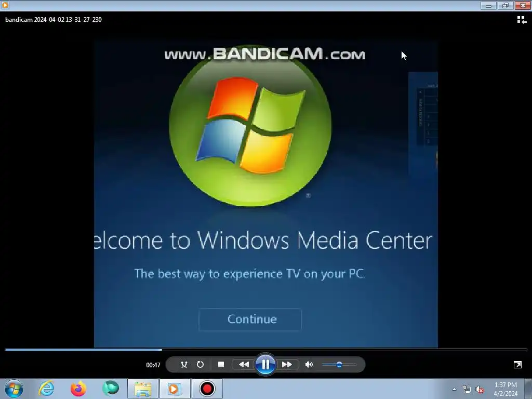The image size is (532, 399).
Task: Open the green globe taskbar app
Action: click(x=111, y=389)
